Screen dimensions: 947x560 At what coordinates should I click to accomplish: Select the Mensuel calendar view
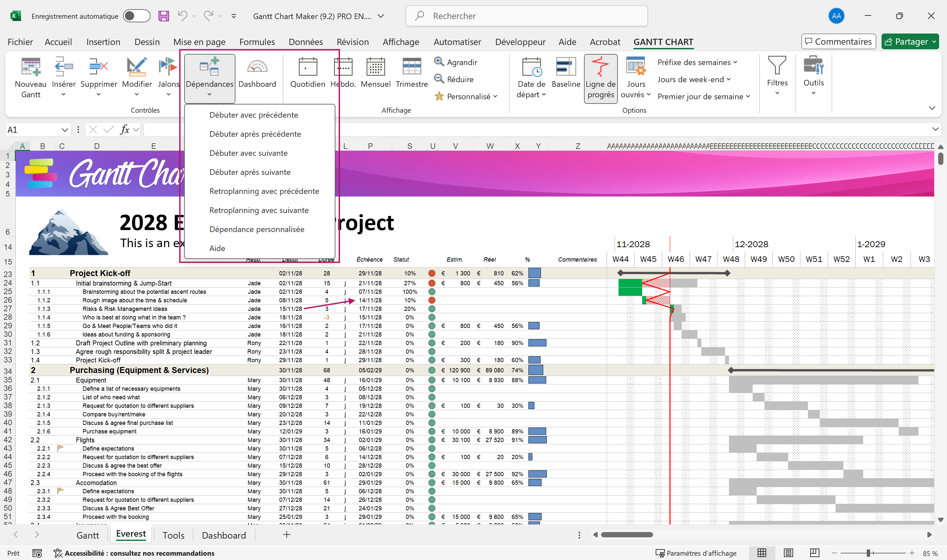click(375, 67)
